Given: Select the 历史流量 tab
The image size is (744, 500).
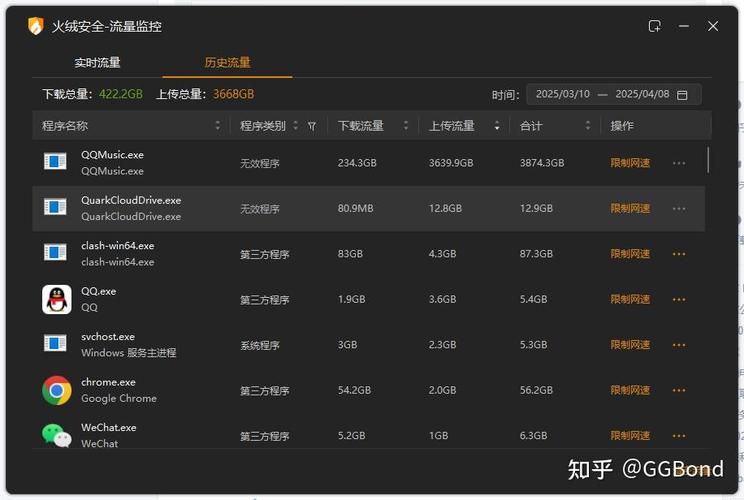Looking at the screenshot, I should pyautogui.click(x=227, y=63).
